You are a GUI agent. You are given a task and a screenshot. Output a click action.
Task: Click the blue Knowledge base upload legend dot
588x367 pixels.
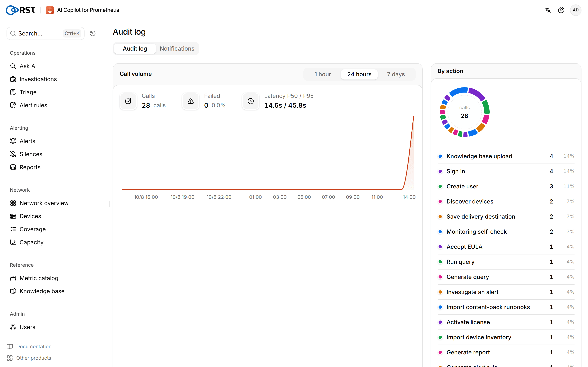(440, 156)
